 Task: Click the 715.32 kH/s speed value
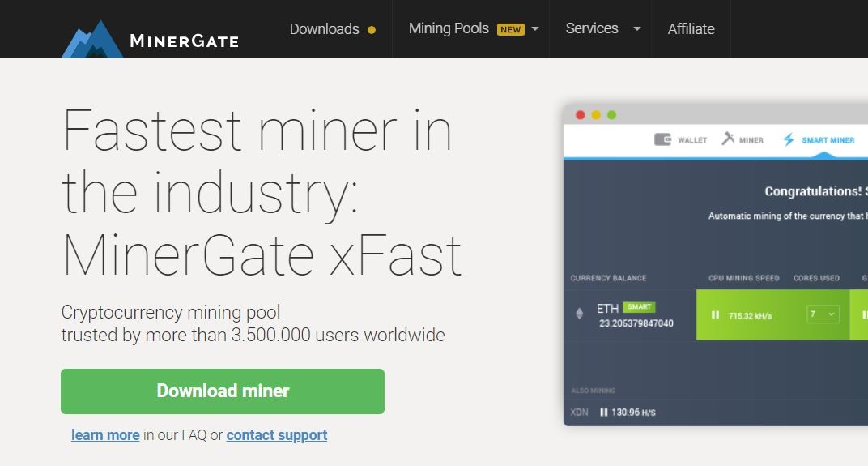point(750,316)
